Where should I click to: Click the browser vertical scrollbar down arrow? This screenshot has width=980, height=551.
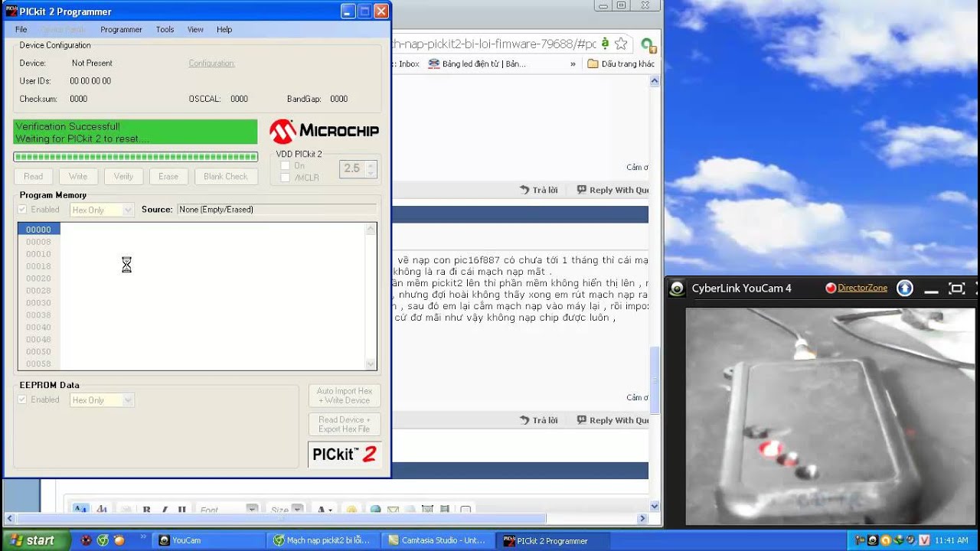pos(655,506)
